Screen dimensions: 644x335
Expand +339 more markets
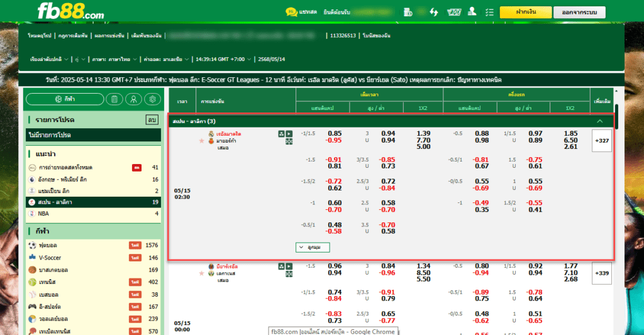pos(602,273)
